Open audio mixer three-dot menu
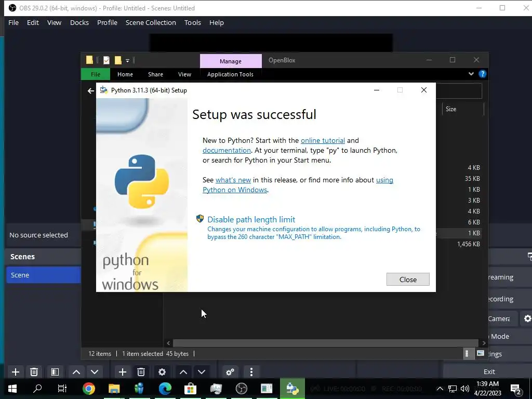The image size is (532, 399). click(251, 372)
